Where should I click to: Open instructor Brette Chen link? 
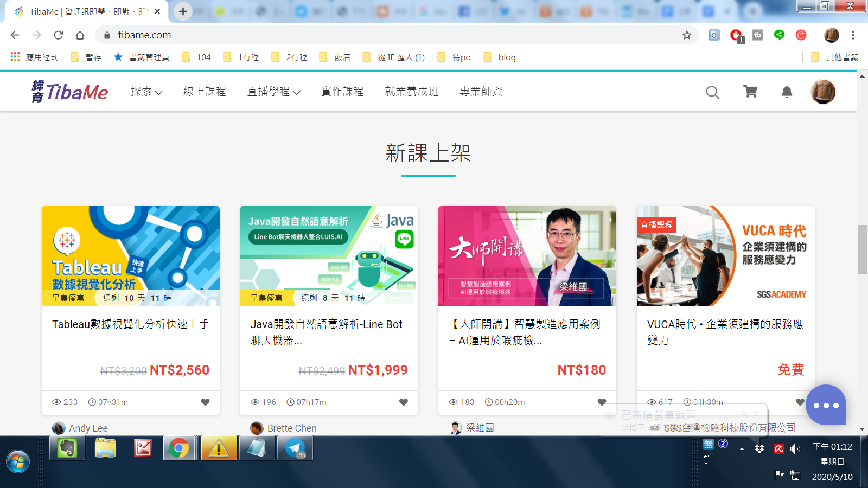(x=283, y=428)
